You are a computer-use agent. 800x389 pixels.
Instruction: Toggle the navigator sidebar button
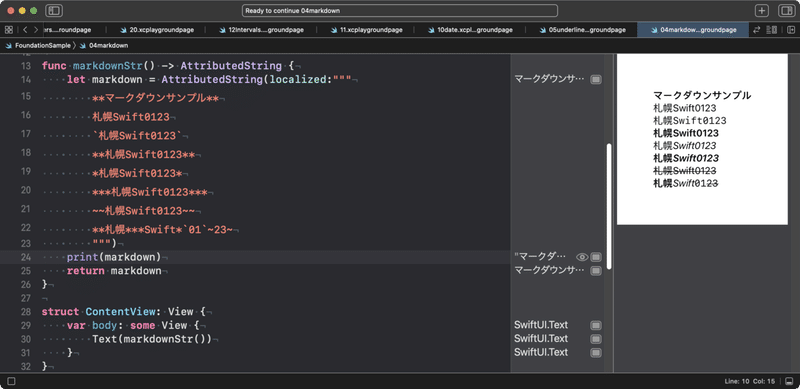(54, 11)
